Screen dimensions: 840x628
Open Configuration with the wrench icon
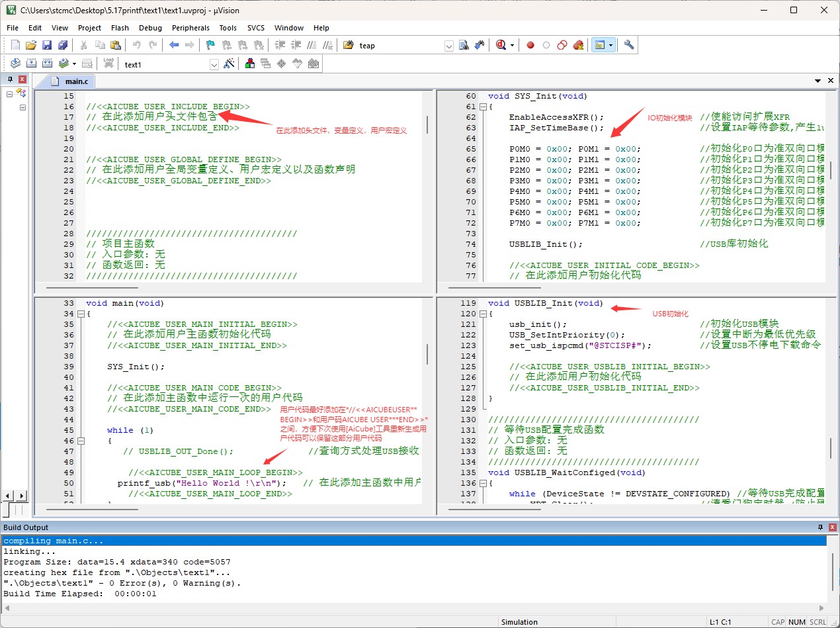(x=629, y=45)
